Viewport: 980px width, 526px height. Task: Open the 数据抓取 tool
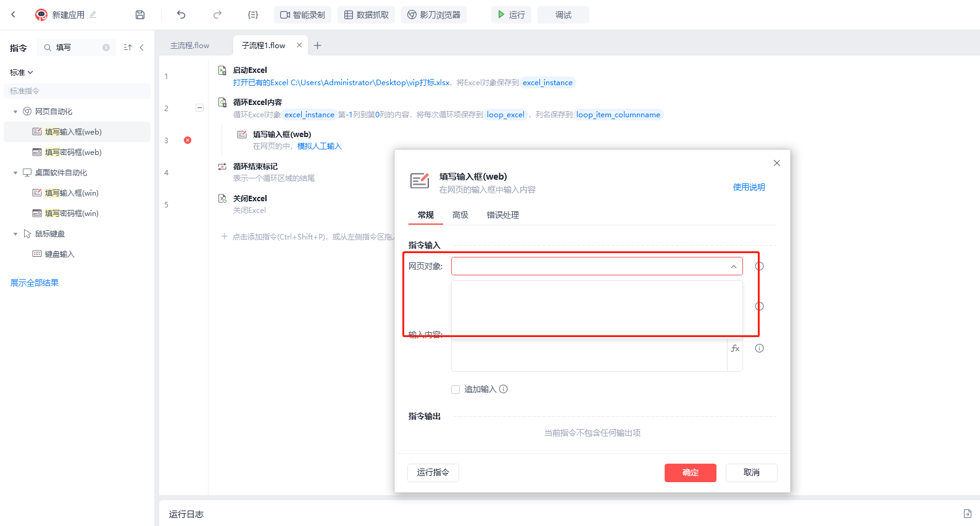click(367, 15)
